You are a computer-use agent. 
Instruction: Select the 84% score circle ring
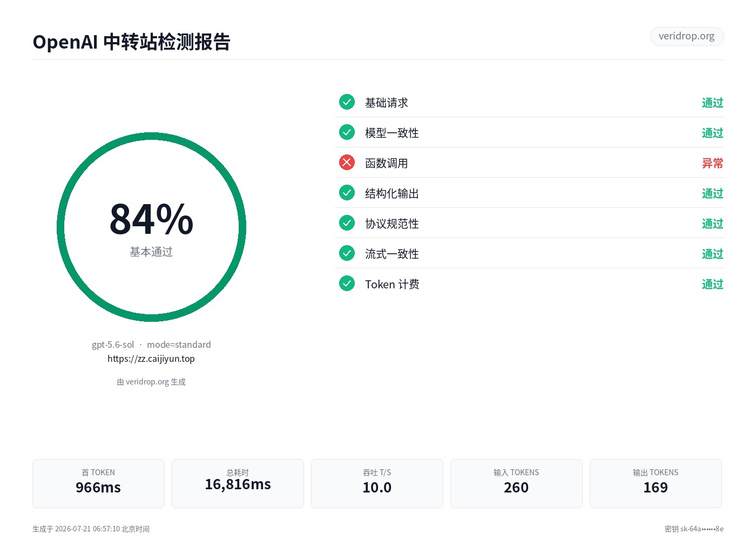point(151,227)
